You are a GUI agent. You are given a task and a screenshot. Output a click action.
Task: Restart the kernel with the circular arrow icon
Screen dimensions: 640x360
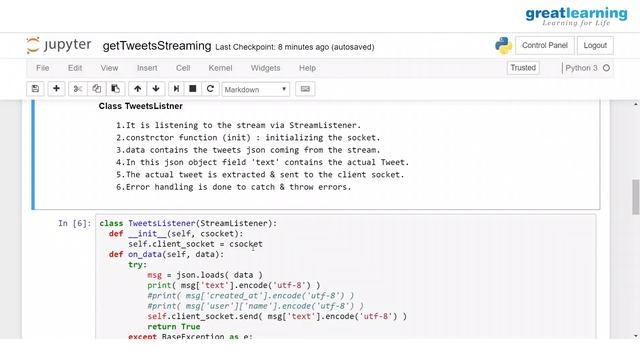[210, 89]
